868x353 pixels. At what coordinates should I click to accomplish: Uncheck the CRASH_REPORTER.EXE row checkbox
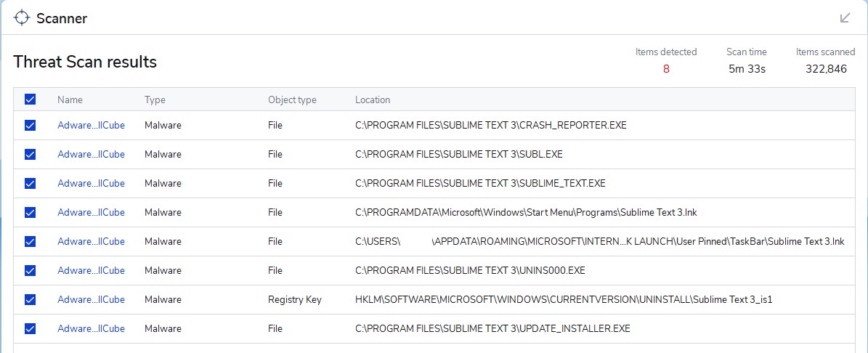point(30,125)
